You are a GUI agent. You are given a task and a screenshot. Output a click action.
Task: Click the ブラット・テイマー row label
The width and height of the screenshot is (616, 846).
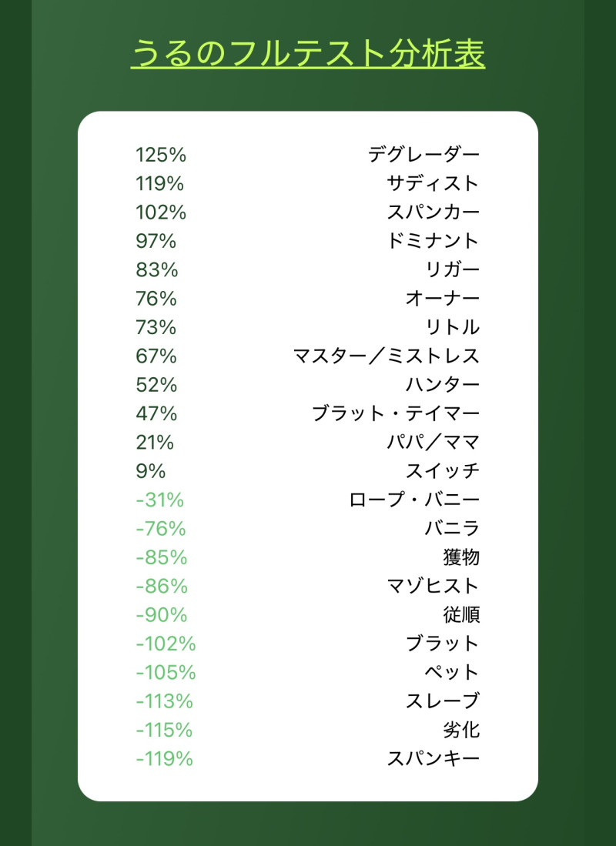point(395,413)
